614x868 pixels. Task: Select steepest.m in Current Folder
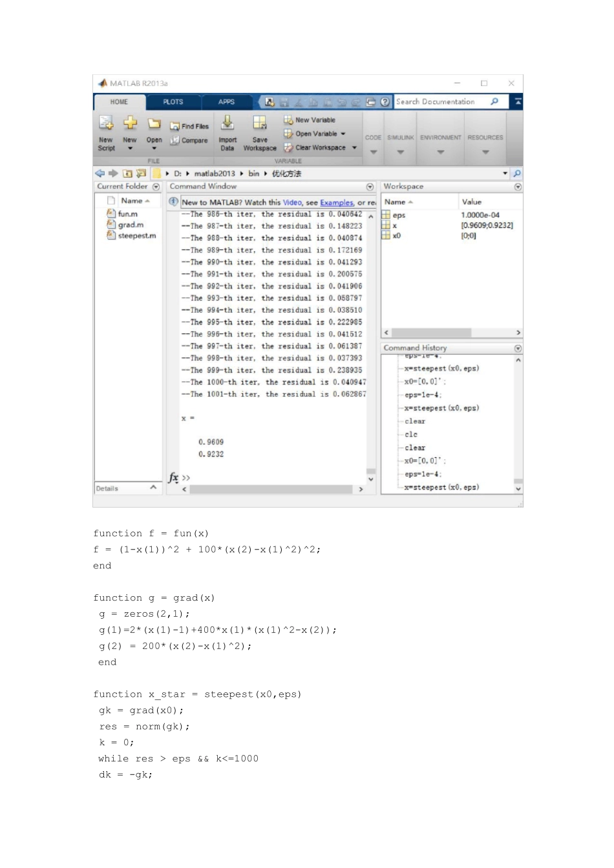pos(136,236)
